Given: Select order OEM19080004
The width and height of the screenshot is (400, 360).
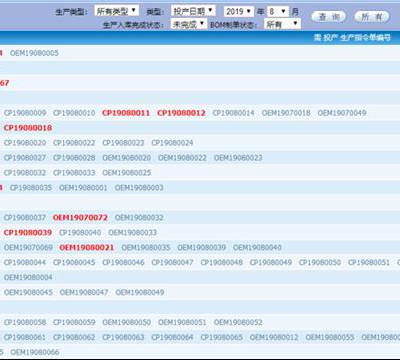Looking at the screenshot, I should [x=28, y=278].
